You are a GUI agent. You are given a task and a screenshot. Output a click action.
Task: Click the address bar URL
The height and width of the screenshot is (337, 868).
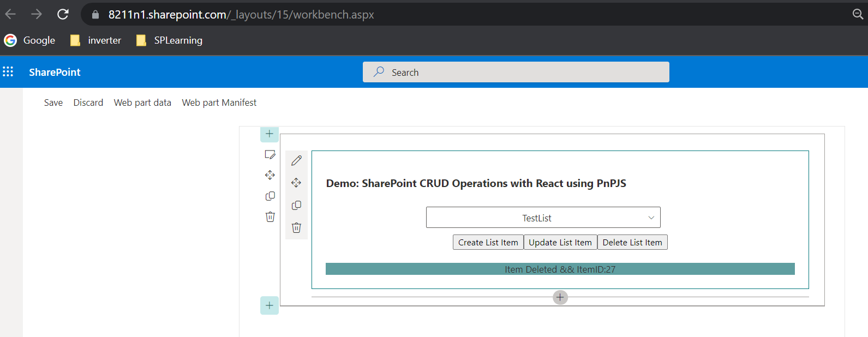pos(241,15)
